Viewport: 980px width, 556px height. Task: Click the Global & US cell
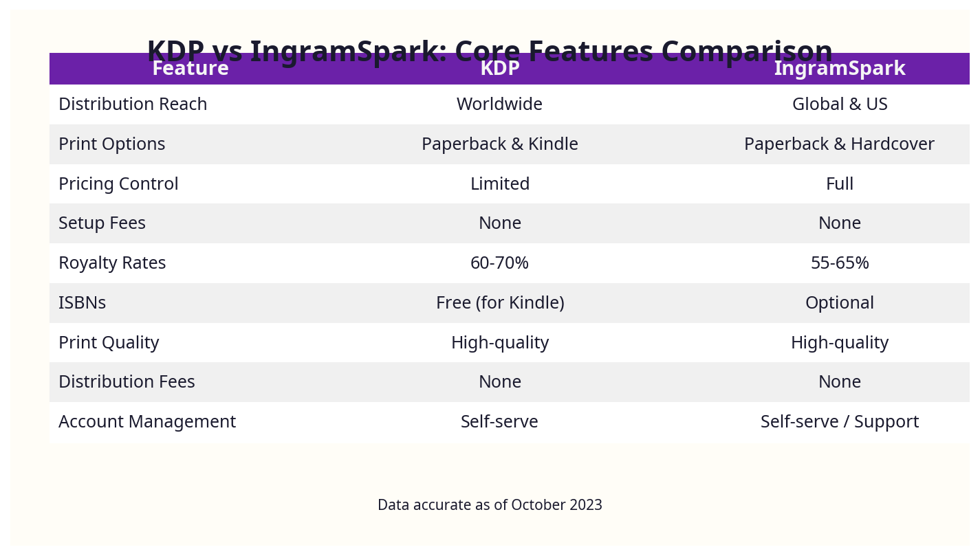[x=840, y=104]
